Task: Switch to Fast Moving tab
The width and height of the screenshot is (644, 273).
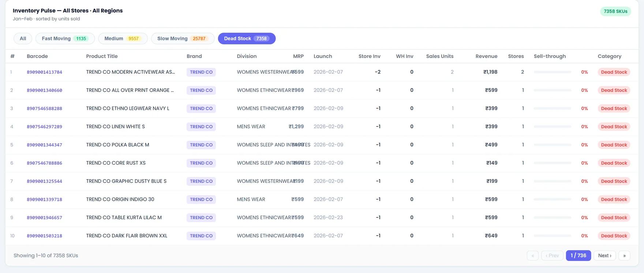Action: pos(65,38)
